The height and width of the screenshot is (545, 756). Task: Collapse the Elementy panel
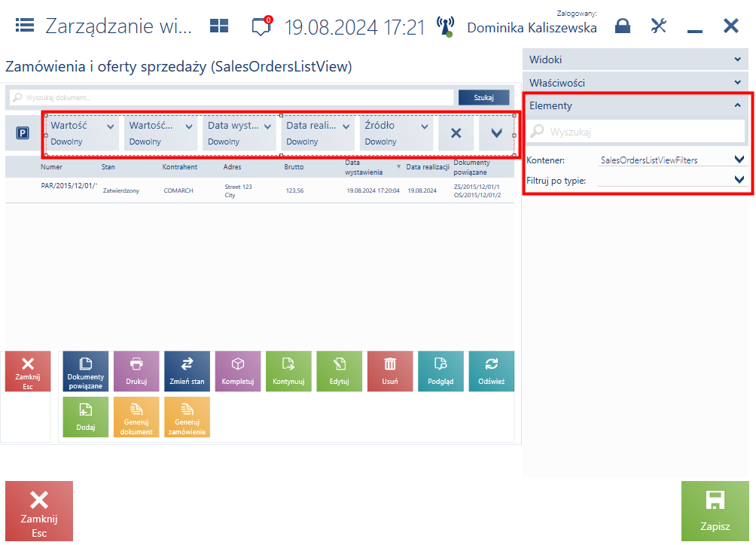636,105
